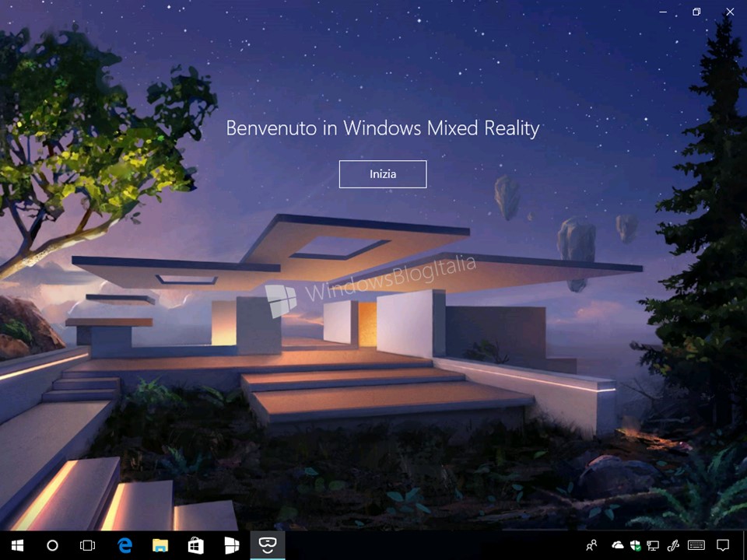Screen dimensions: 747x560
Task: Minimize the Mixed Reality window
Action: [663, 12]
